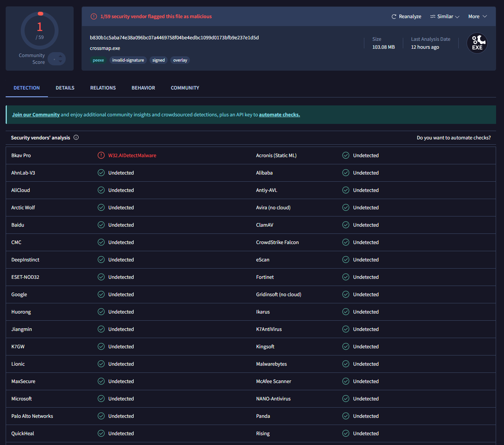Switch to the DETECTION tab
This screenshot has height=445, width=504.
(x=27, y=88)
